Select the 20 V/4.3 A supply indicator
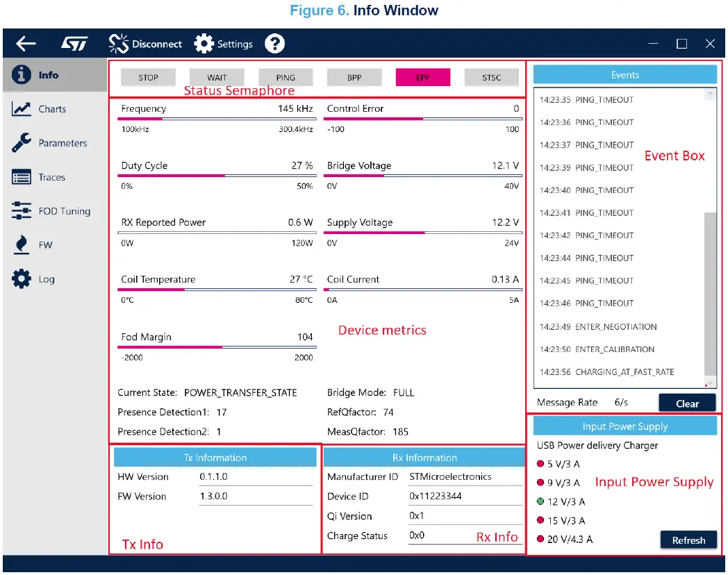 pyautogui.click(x=540, y=539)
